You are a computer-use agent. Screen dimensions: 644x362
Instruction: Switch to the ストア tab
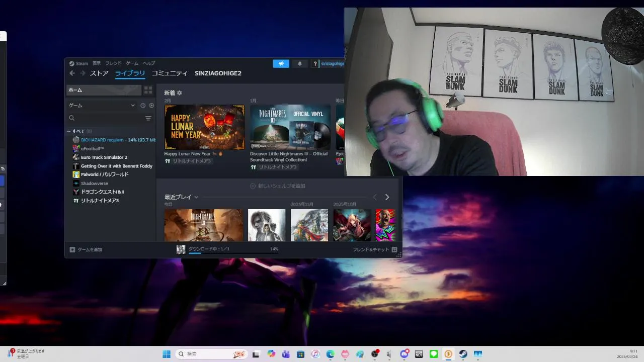99,73
